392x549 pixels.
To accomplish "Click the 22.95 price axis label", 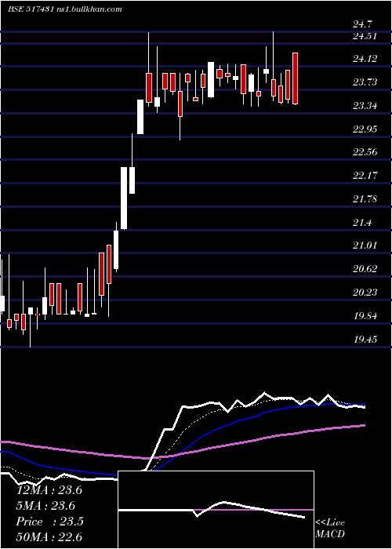I will pyautogui.click(x=365, y=129).
